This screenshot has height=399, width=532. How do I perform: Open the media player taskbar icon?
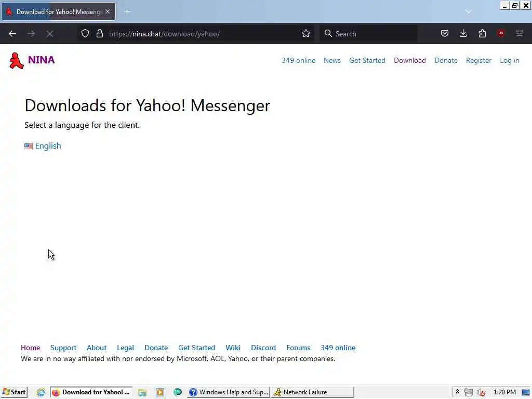tap(160, 392)
